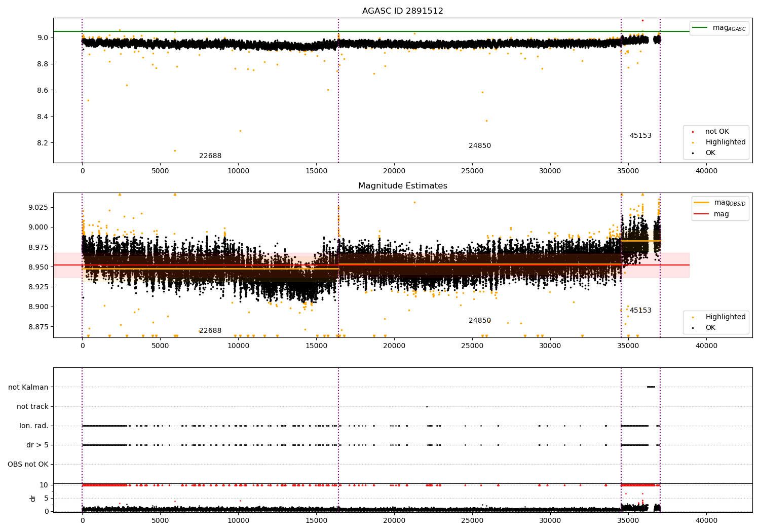Click OBSID label '45153' in Magnitude Estimates plot
The width and height of the screenshot is (760, 532).
(x=640, y=310)
